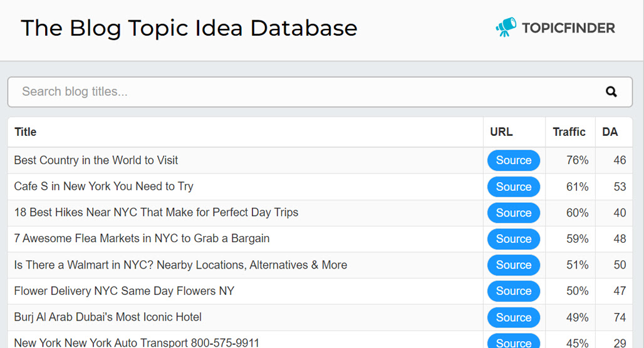Click the DA value 53
Image resolution: width=644 pixels, height=348 pixels.
(620, 187)
